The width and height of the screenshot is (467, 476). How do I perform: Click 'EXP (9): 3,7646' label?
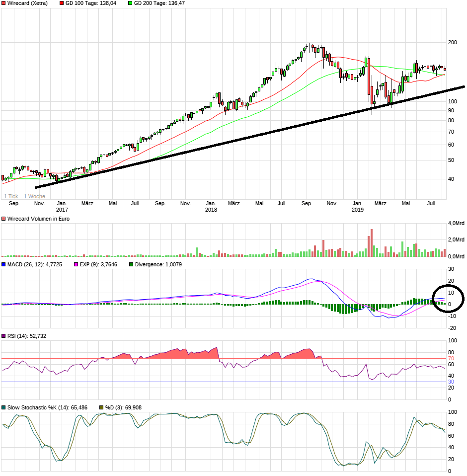(x=98, y=265)
